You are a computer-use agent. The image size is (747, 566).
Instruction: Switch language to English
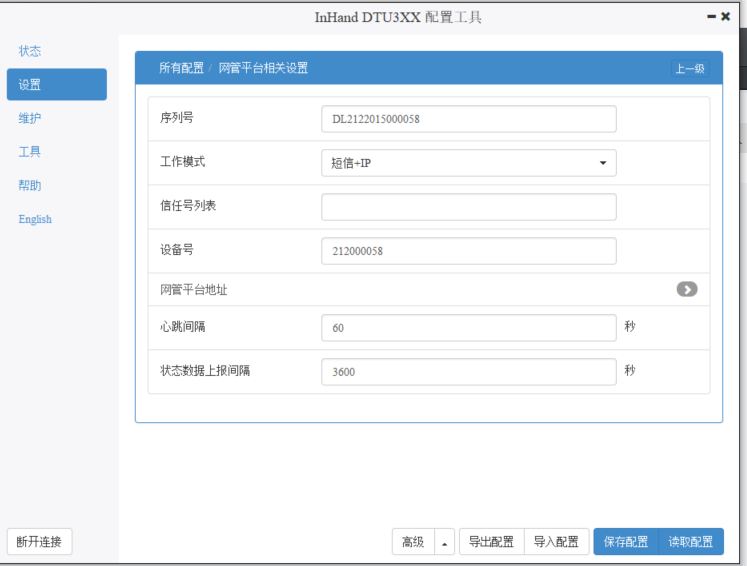pos(35,219)
